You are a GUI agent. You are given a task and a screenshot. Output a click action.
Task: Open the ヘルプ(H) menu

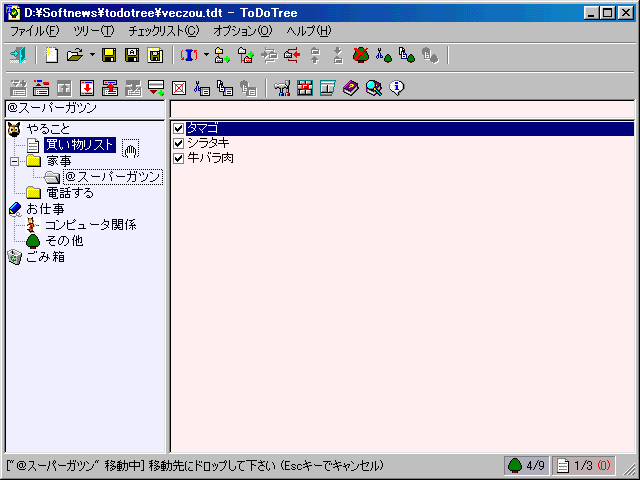coord(309,31)
